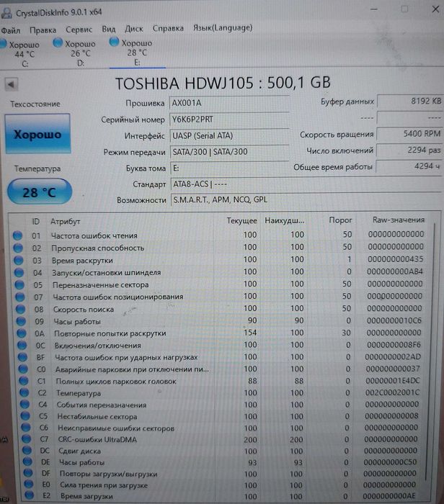Click the power-on count field 2294 раз
The image size is (444, 504).
(409, 150)
